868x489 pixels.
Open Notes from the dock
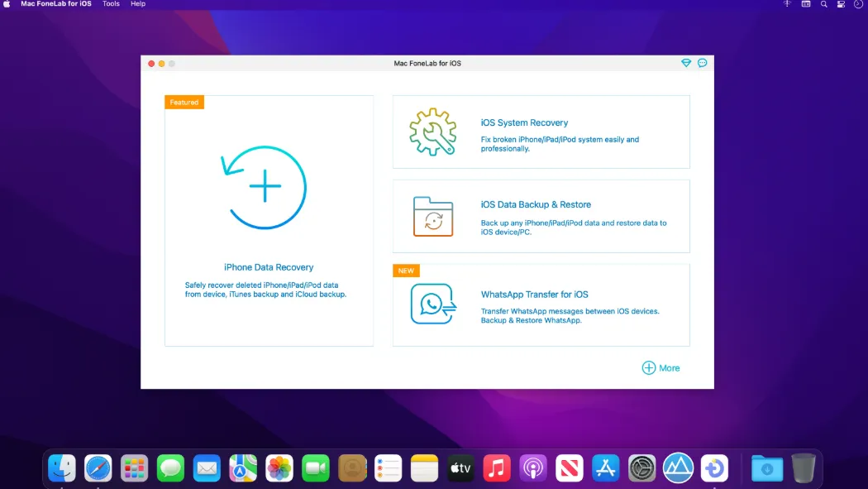424,468
